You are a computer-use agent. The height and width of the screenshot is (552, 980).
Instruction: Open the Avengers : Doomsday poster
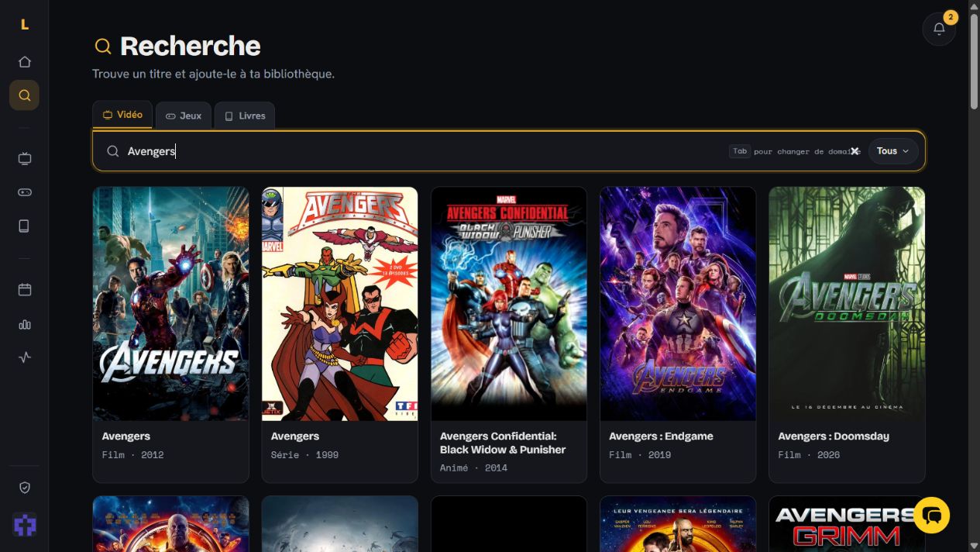pyautogui.click(x=847, y=303)
